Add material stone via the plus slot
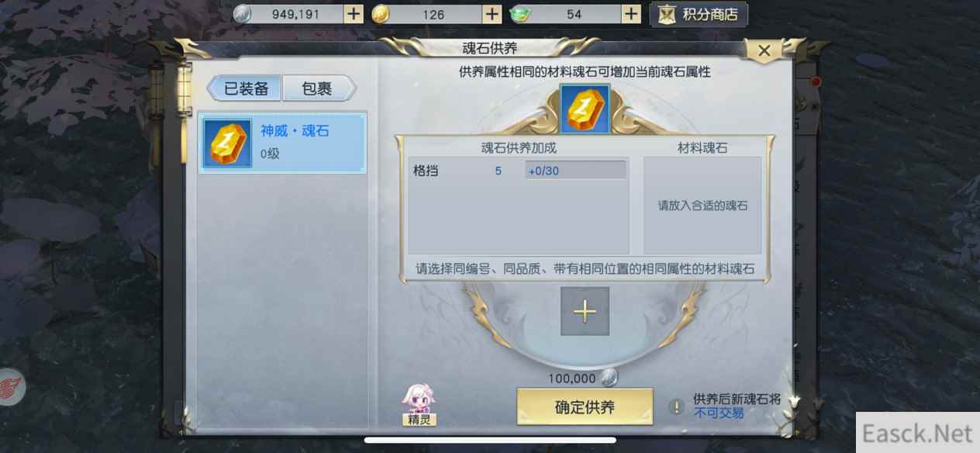The image size is (980, 453). coord(585,311)
